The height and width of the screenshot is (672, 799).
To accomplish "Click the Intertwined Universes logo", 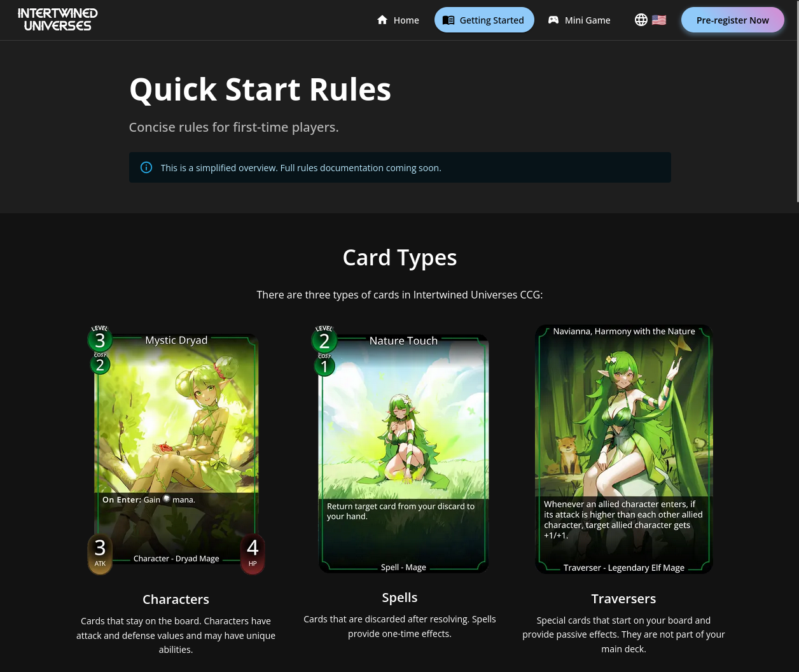I will tap(58, 20).
